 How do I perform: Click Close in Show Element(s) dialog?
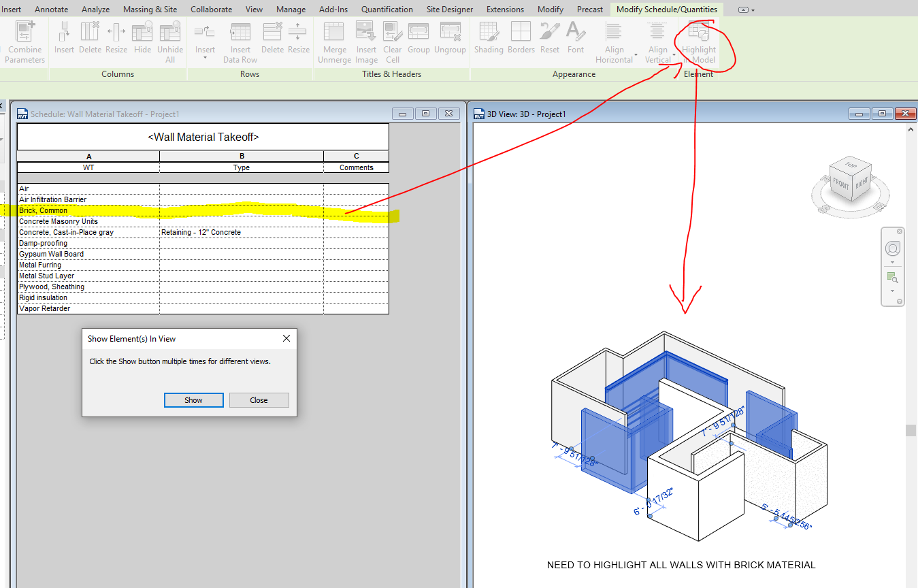click(259, 400)
